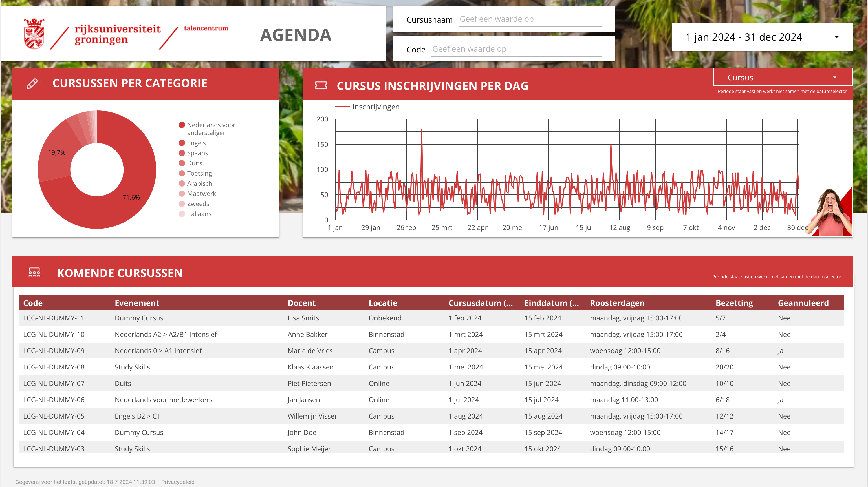Sort table by Code column header
Screen dimensions: 868x487
[x=33, y=303]
